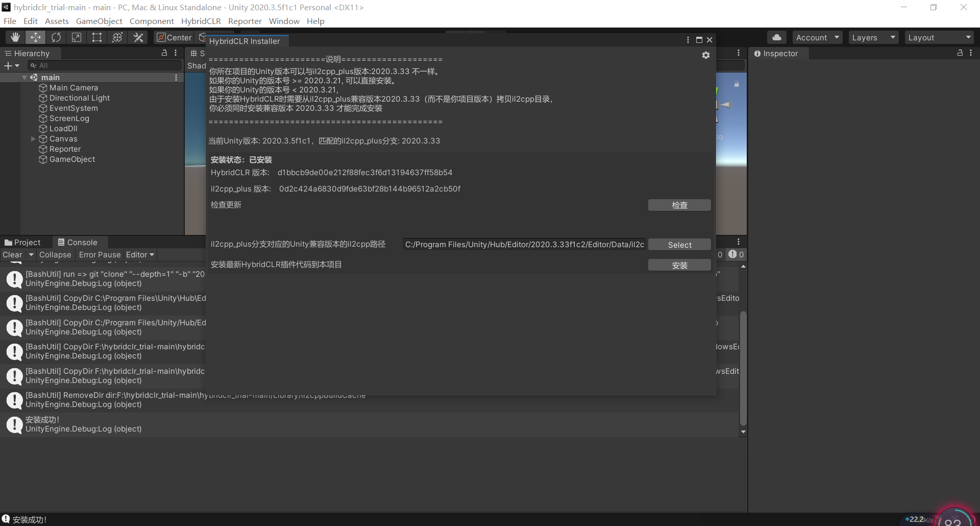The image size is (980, 526).
Task: Toggle the Center pivot mode button
Action: click(174, 37)
